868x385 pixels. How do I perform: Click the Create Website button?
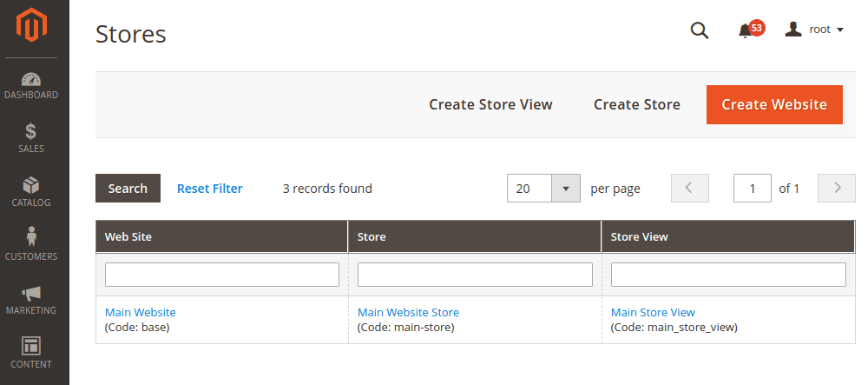(x=774, y=104)
